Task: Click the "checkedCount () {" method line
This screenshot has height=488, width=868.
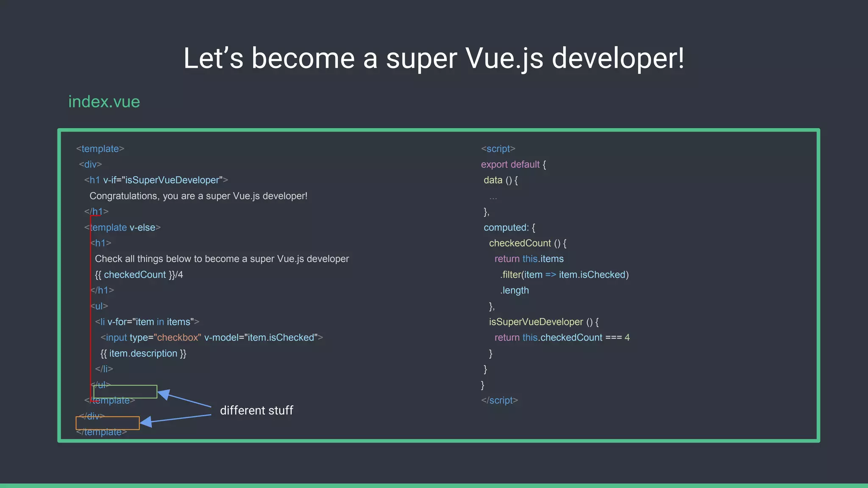Action: (x=528, y=243)
